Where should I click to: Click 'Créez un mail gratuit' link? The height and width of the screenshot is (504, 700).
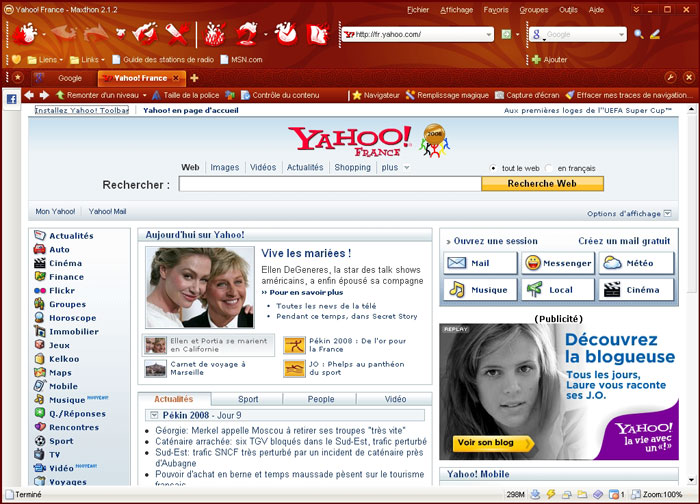(x=624, y=241)
